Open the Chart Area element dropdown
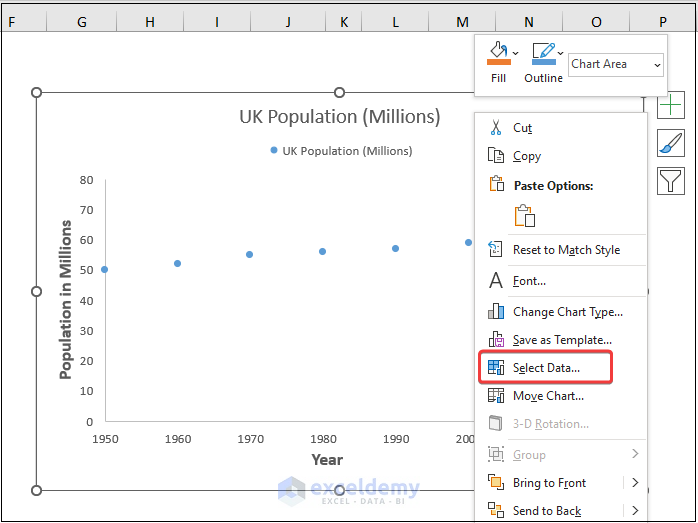698x523 pixels. (616, 64)
